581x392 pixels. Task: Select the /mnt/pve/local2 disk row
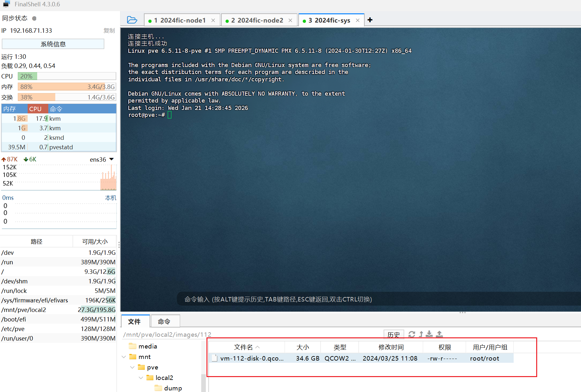(x=58, y=310)
